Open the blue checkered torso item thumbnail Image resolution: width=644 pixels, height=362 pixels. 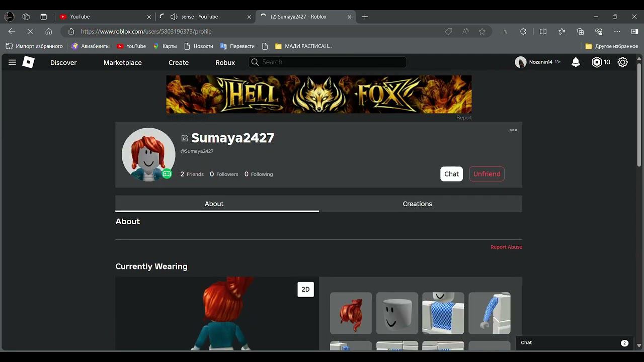tap(443, 313)
